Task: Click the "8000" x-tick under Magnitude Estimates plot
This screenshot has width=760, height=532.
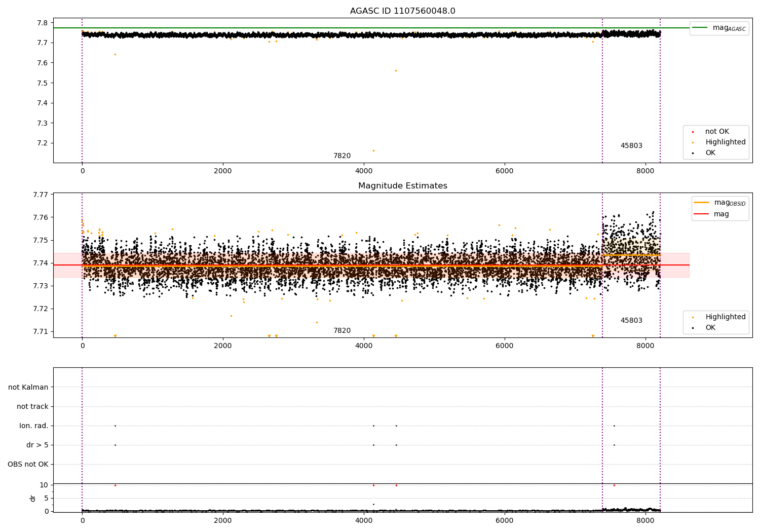Action: pos(645,346)
